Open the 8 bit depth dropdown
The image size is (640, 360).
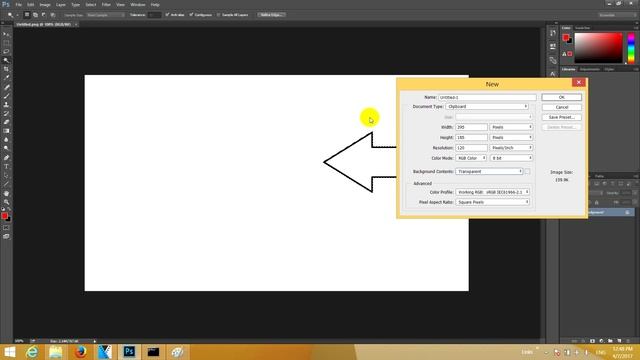511,158
